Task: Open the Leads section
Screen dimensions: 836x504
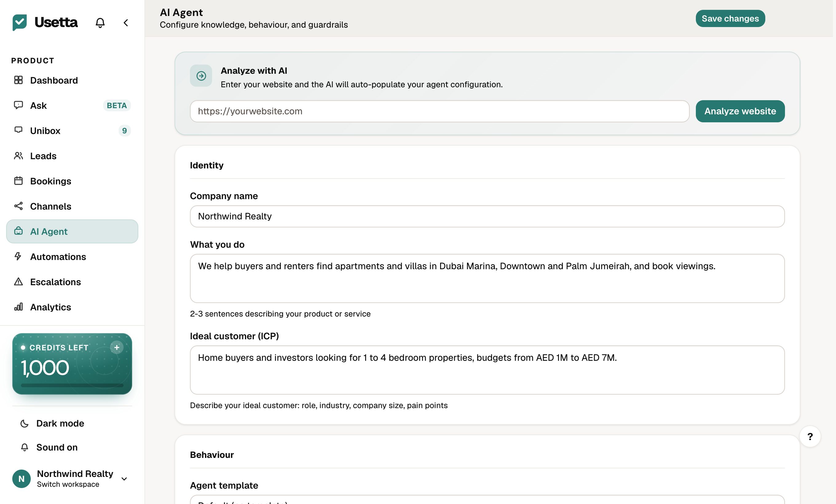Action: coord(72,156)
